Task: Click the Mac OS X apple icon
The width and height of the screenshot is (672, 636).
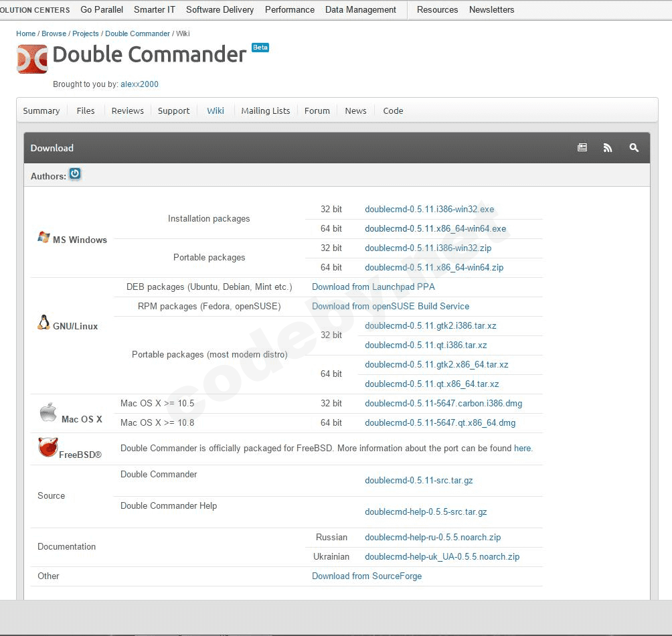Action: [x=48, y=412]
